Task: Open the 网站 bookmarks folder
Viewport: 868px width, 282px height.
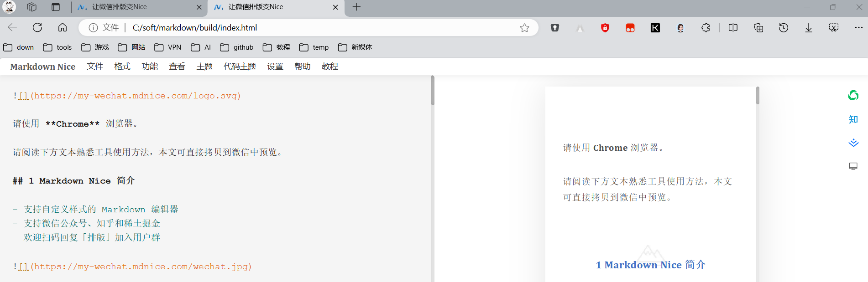Action: pyautogui.click(x=131, y=47)
